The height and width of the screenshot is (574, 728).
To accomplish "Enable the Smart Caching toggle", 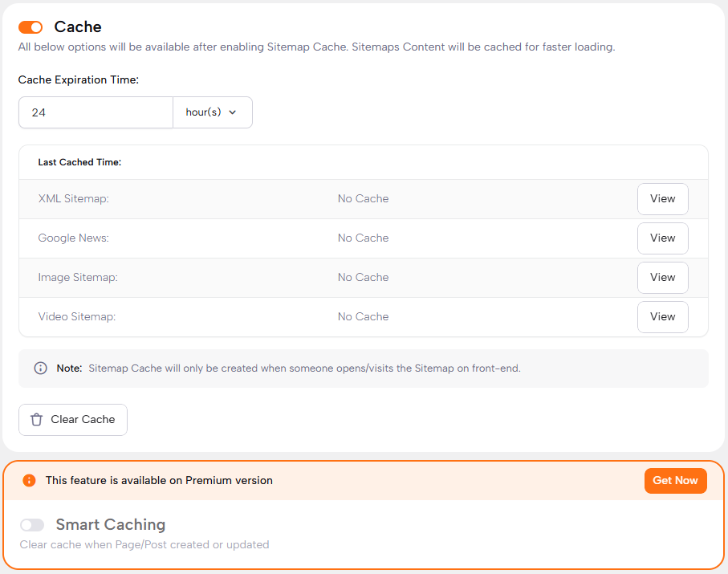I will point(32,525).
